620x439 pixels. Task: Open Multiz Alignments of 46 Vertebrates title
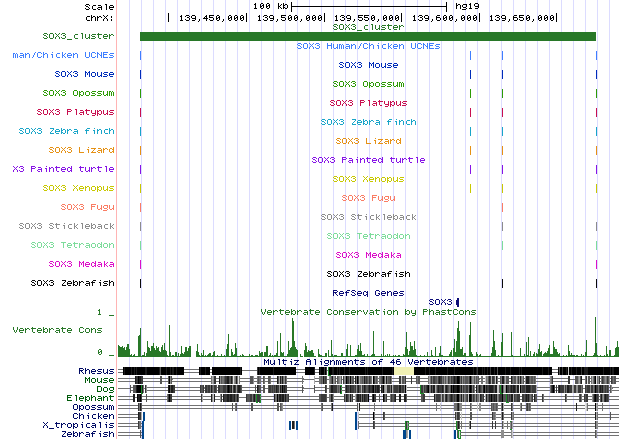[368, 362]
